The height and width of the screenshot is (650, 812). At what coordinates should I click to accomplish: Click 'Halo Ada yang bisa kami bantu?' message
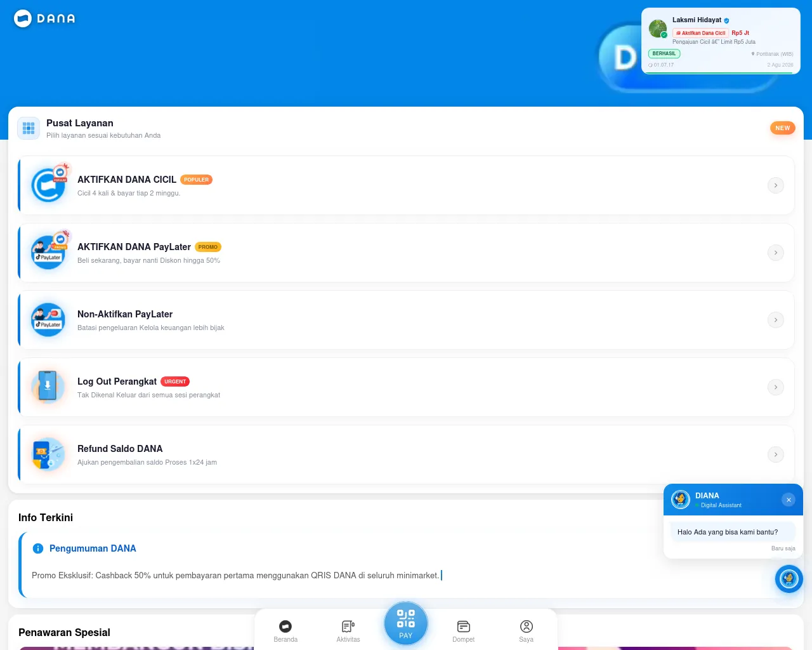728,532
